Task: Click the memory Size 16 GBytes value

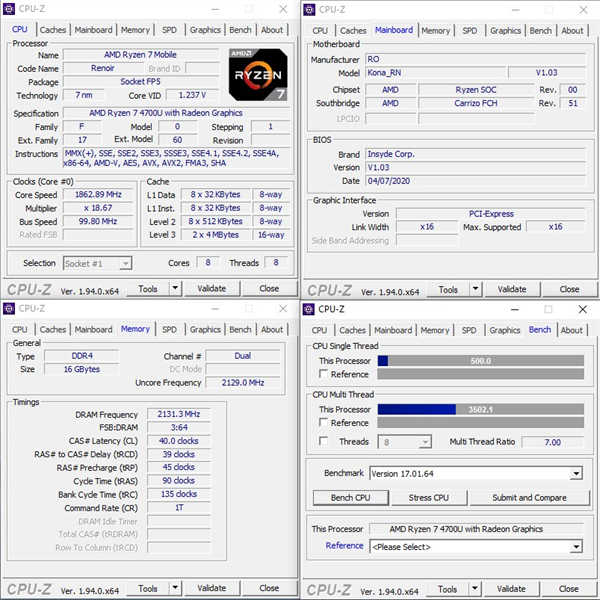Action: pos(82,369)
